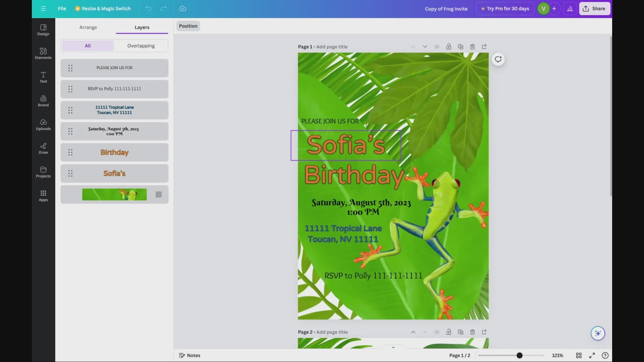Hide Page 2 with eye icon

437,332
